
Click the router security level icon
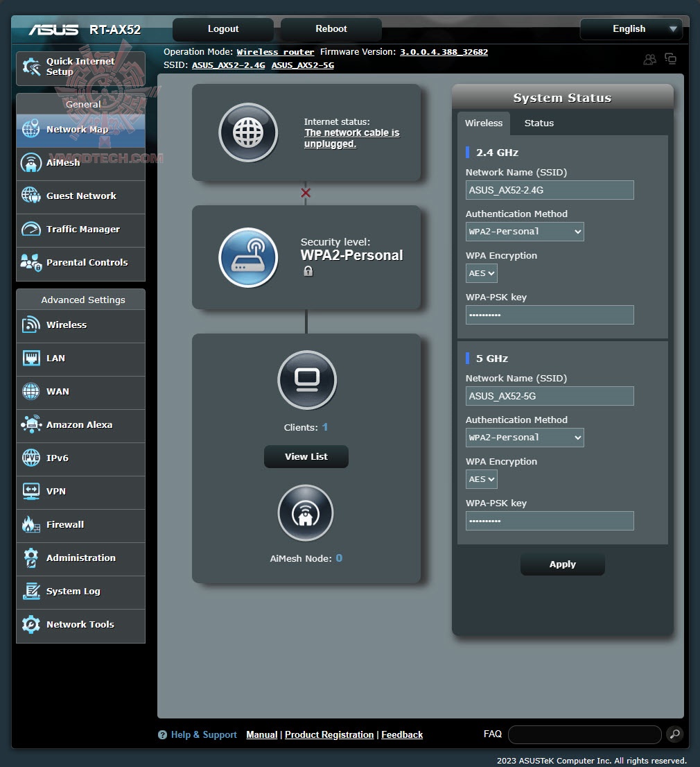point(248,257)
